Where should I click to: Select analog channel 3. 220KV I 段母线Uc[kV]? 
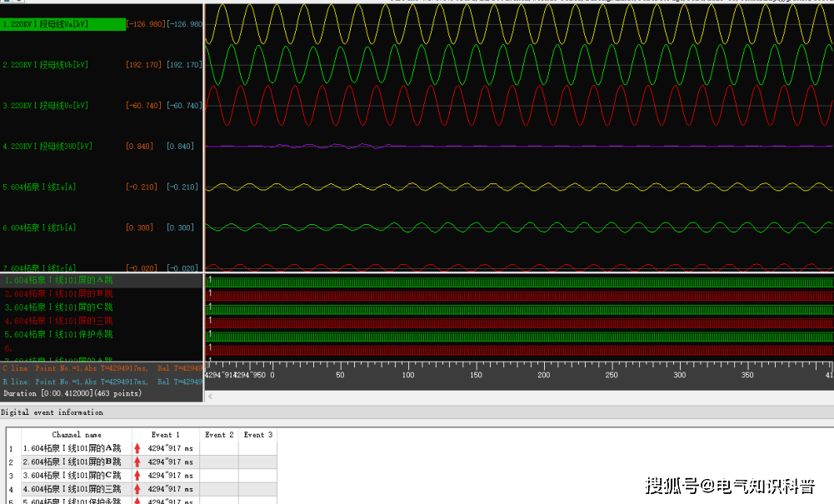(46, 106)
